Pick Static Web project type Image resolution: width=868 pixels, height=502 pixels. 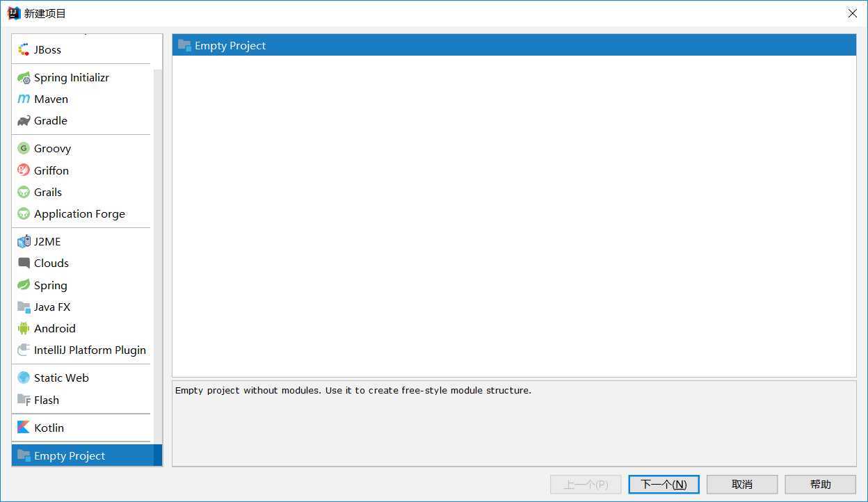tap(61, 378)
